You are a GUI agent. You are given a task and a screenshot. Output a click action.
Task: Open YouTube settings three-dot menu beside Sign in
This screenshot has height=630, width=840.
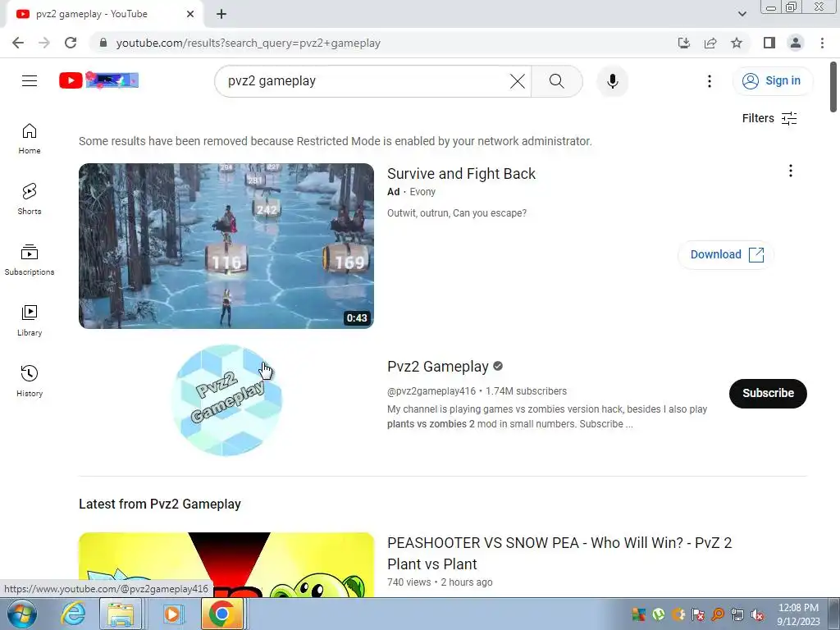click(x=710, y=81)
